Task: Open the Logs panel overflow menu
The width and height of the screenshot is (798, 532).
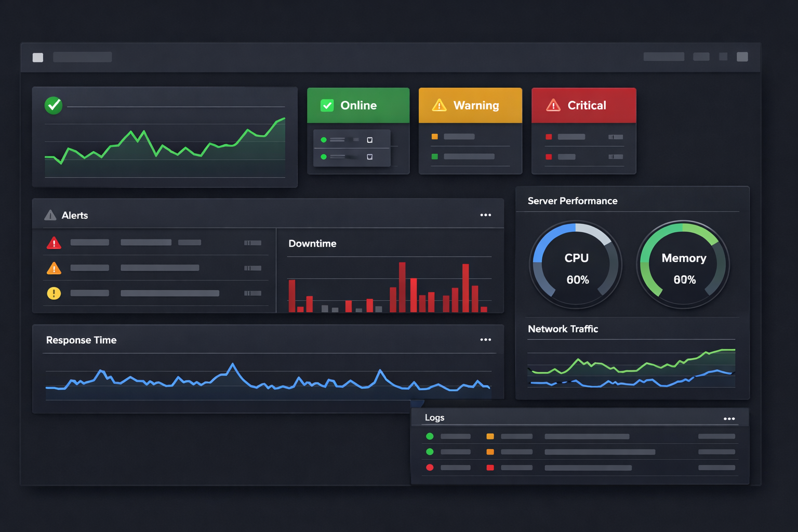Action: [x=729, y=417]
